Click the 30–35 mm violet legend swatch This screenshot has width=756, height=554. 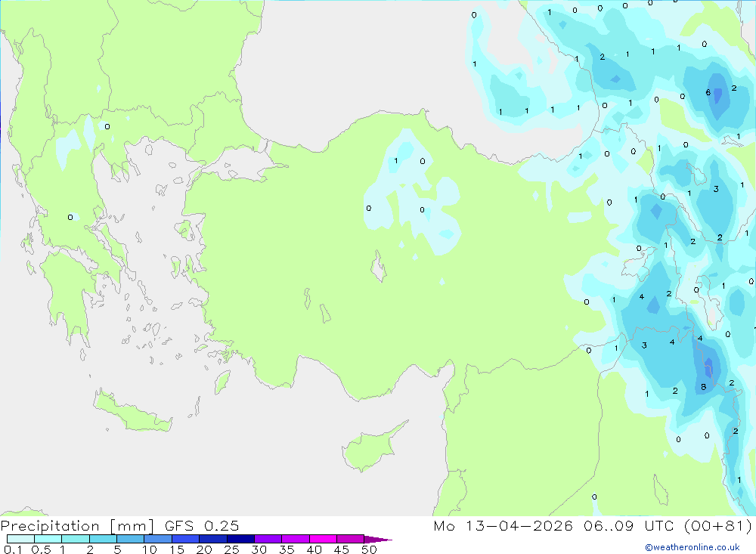(268, 539)
